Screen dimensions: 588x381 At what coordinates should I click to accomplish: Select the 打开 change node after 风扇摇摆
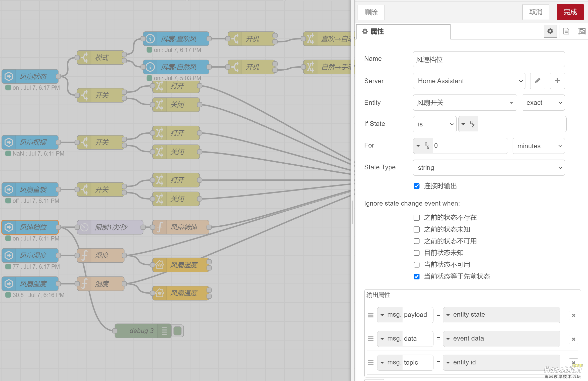(x=176, y=133)
